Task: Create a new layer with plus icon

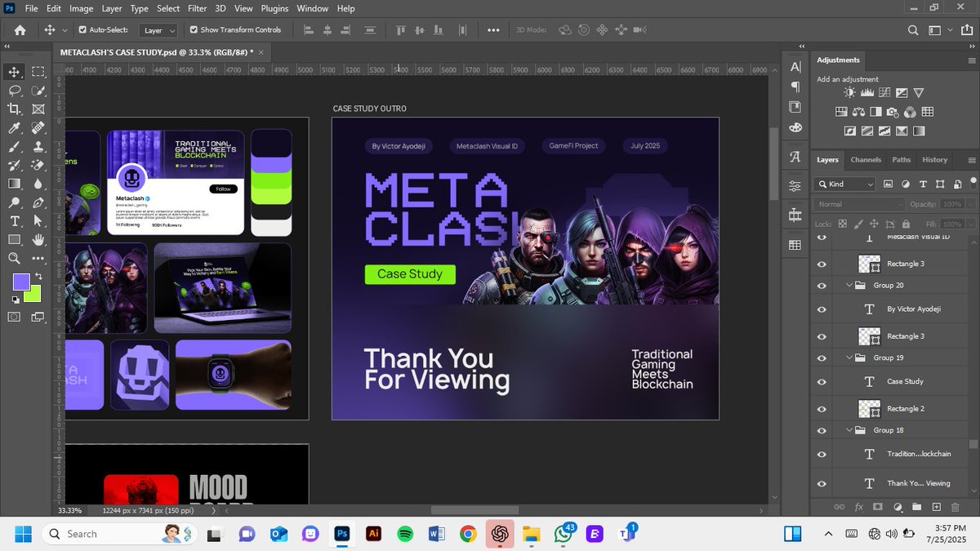Action: coord(936,507)
